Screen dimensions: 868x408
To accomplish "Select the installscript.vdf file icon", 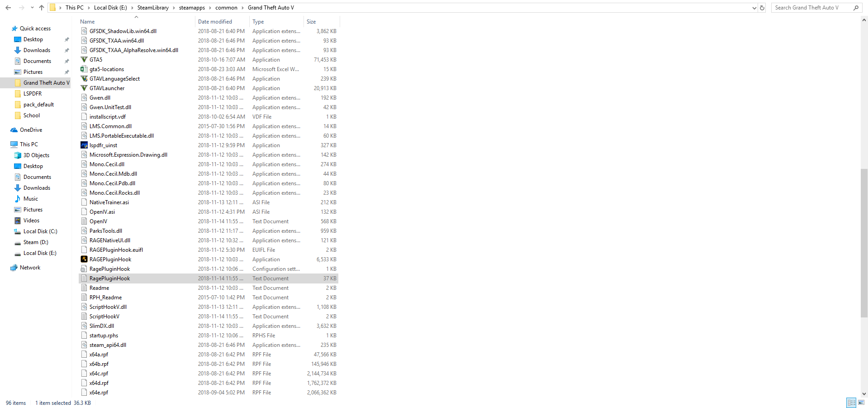I will pos(84,117).
